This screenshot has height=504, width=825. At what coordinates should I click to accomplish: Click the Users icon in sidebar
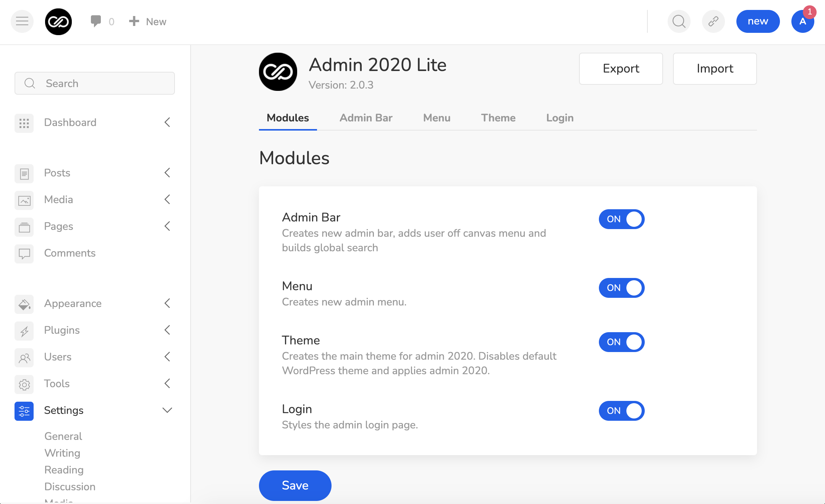tap(24, 357)
